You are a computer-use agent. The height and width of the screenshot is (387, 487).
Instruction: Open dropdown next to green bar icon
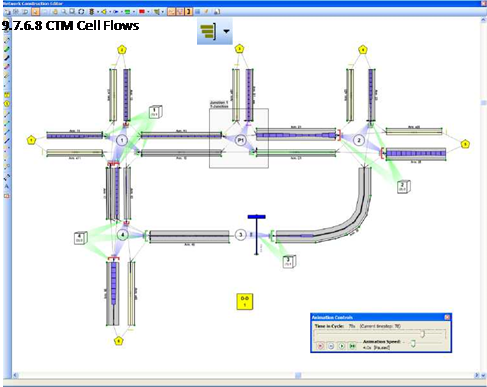[134, 12]
